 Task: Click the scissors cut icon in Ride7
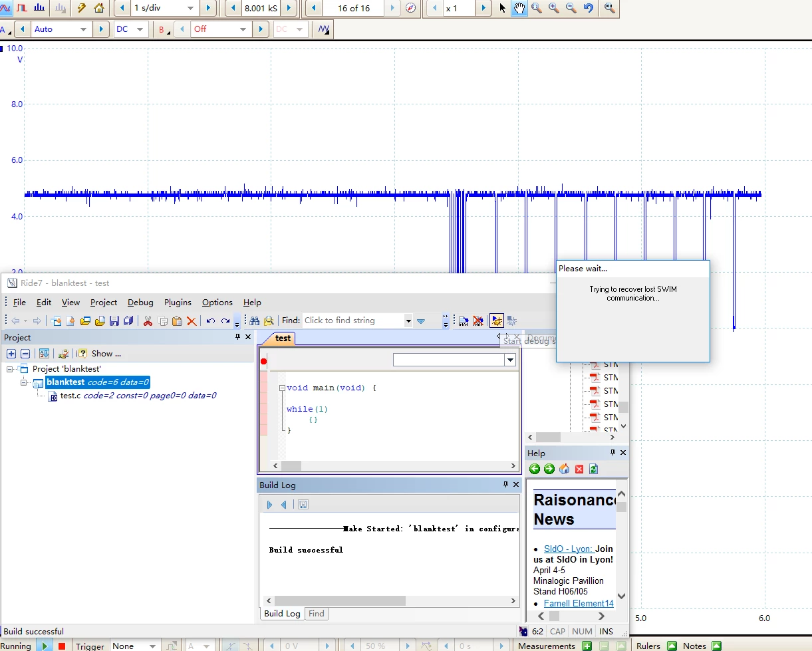[x=148, y=321]
